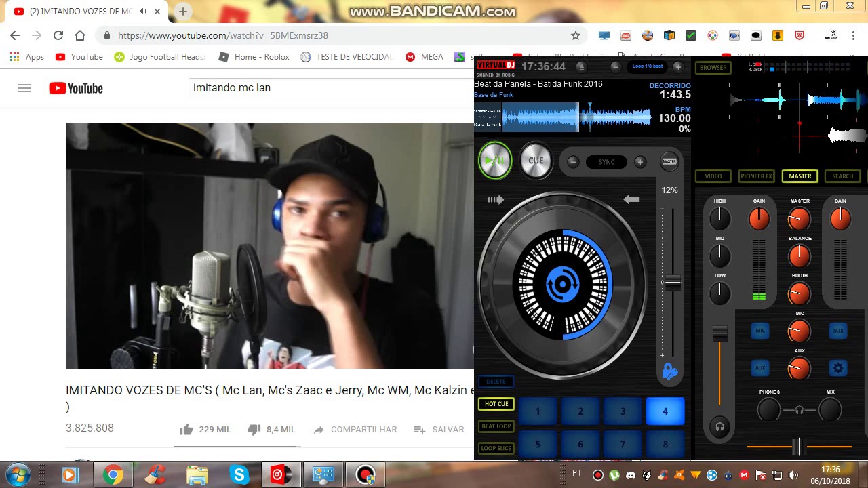Decrease loop length with the minus button
Image resolution: width=868 pixels, height=488 pixels.
coord(615,66)
